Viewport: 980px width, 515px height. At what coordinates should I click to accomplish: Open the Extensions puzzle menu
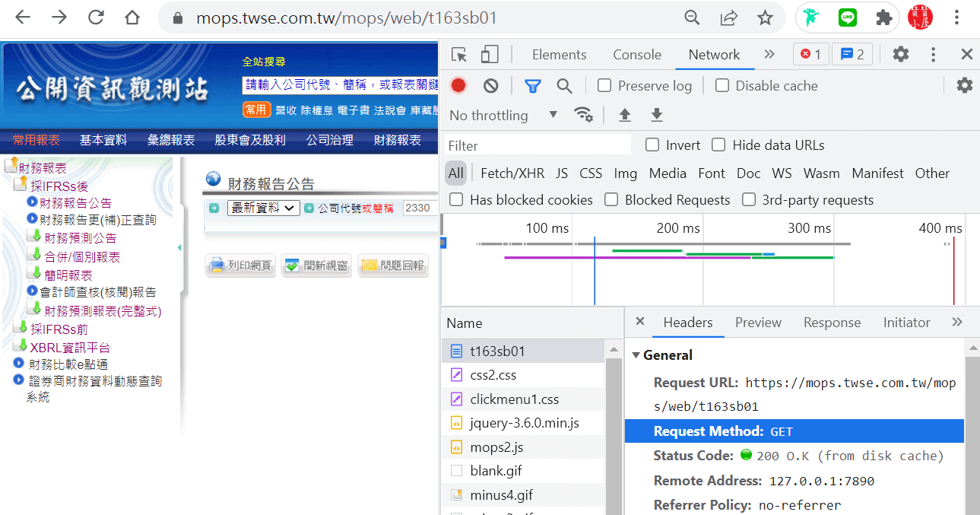(883, 17)
